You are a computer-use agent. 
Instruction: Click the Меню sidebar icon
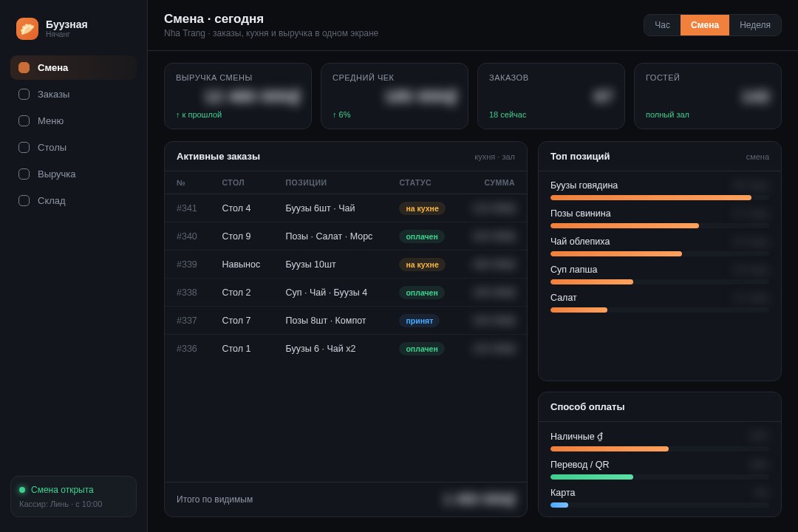24,120
